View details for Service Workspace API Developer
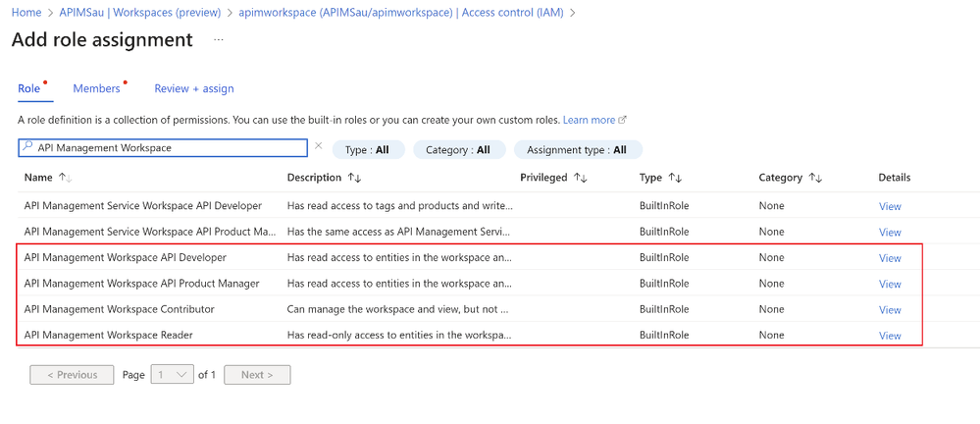The image size is (980, 424). point(890,206)
